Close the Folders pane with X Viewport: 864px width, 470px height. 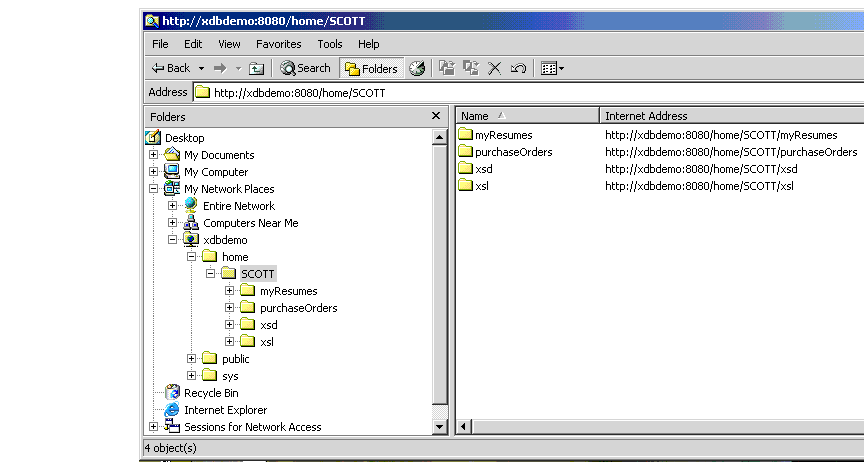435,116
